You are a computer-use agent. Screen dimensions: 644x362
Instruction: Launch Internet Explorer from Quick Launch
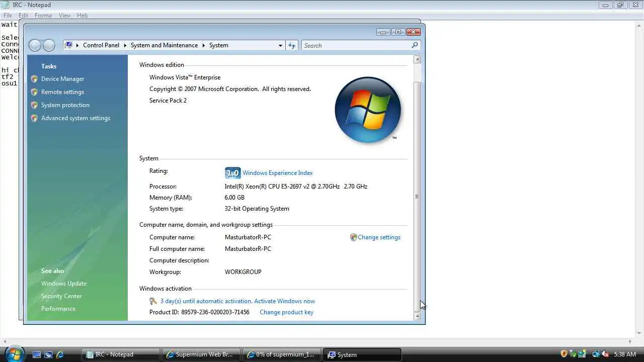pyautogui.click(x=60, y=354)
